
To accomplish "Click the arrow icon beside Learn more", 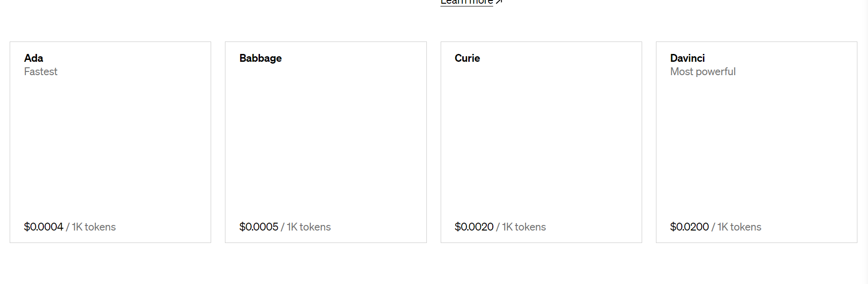I will point(499,2).
